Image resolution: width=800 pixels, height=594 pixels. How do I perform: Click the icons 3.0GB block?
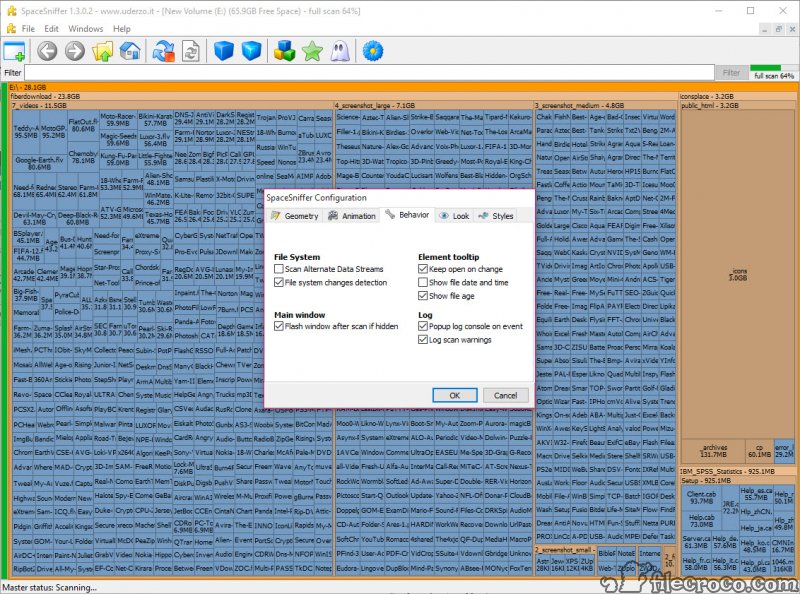(x=737, y=274)
